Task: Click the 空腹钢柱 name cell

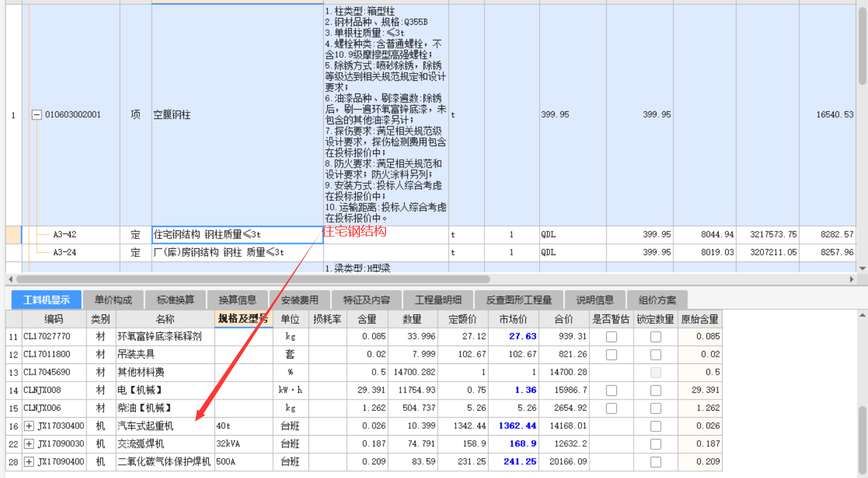Action: 238,115
